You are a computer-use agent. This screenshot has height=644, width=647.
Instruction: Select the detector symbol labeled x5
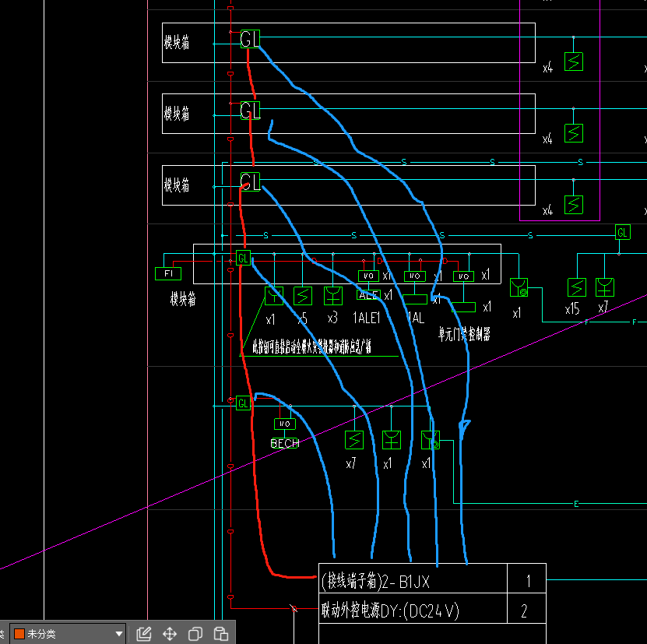tap(303, 296)
